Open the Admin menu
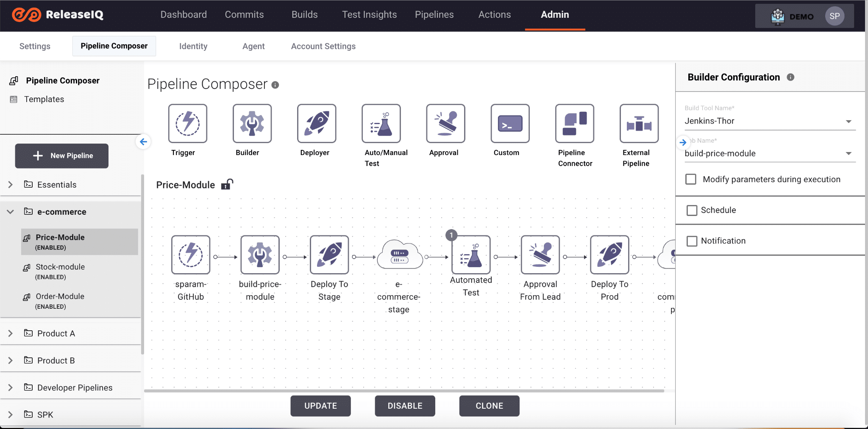 pyautogui.click(x=555, y=14)
